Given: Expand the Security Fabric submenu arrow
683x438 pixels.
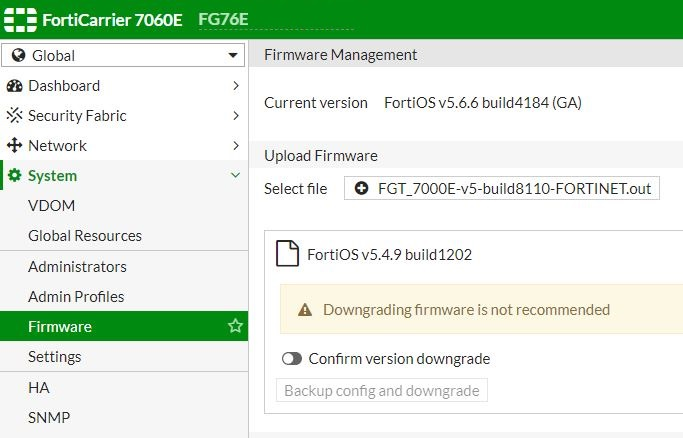Looking at the screenshot, I should [235, 116].
